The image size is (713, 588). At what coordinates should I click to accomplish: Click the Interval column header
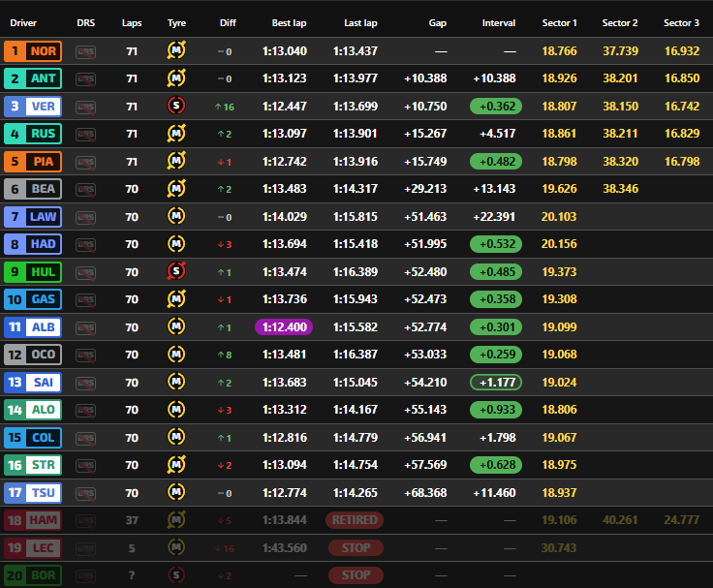(499, 22)
